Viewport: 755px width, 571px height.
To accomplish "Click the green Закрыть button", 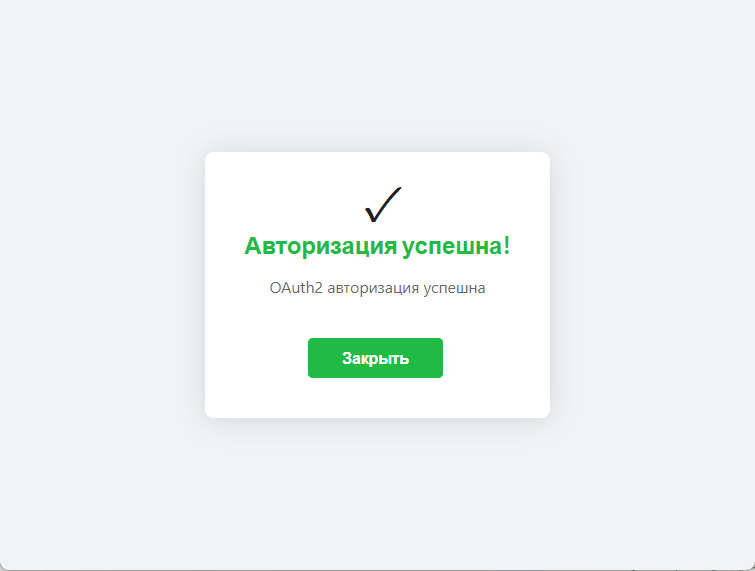I will [375, 358].
